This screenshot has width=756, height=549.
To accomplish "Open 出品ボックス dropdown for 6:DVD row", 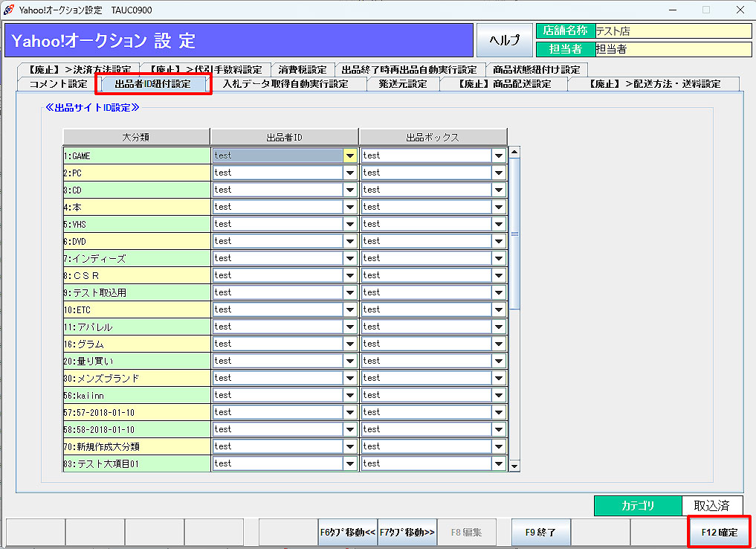I will point(498,241).
